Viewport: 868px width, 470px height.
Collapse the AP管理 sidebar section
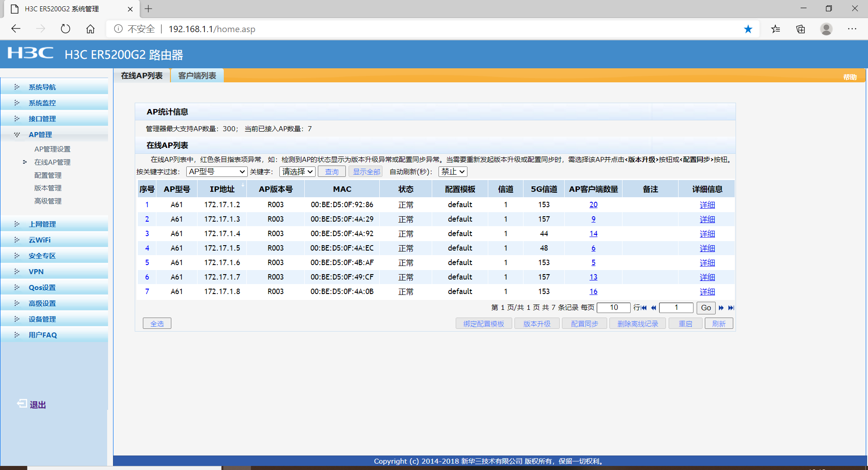[x=40, y=135]
